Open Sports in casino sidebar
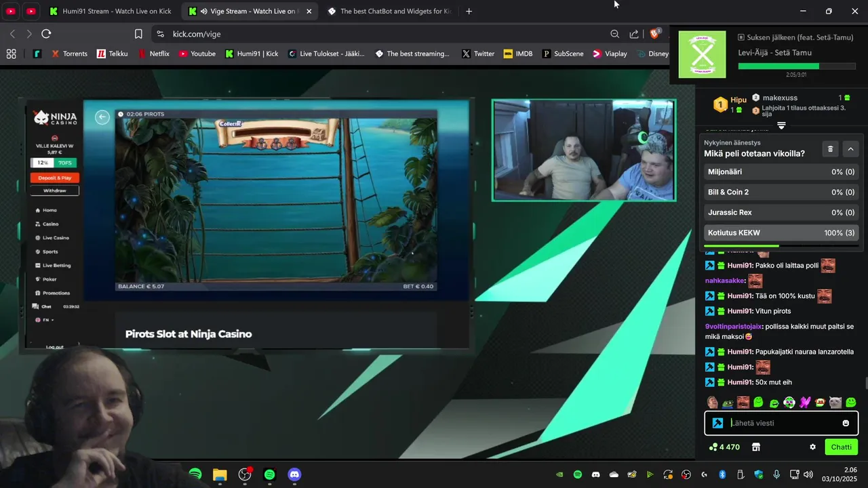This screenshot has height=488, width=868. pos(46,251)
